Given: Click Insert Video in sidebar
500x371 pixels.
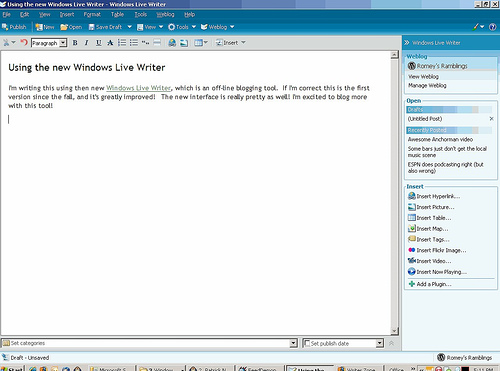Looking at the screenshot, I should pos(429,261).
